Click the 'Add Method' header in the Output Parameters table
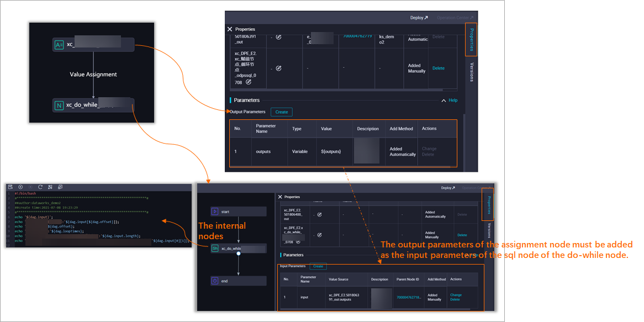Viewport: 644px width, 322px height. pyautogui.click(x=402, y=129)
